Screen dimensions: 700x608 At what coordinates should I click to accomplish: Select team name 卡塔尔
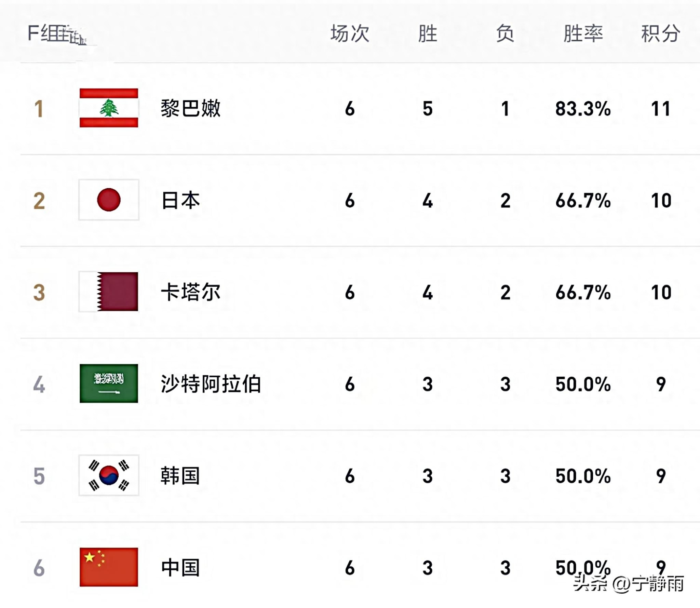tap(191, 292)
